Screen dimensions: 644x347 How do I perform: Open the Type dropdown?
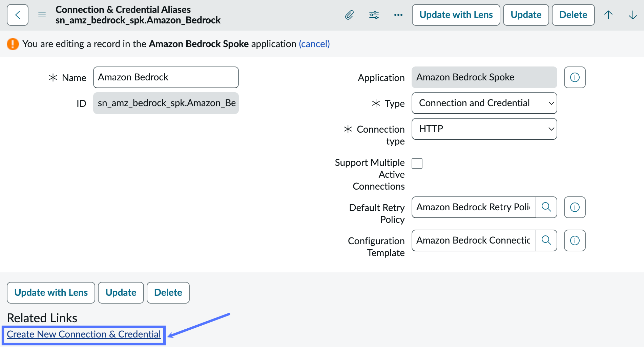(x=484, y=103)
